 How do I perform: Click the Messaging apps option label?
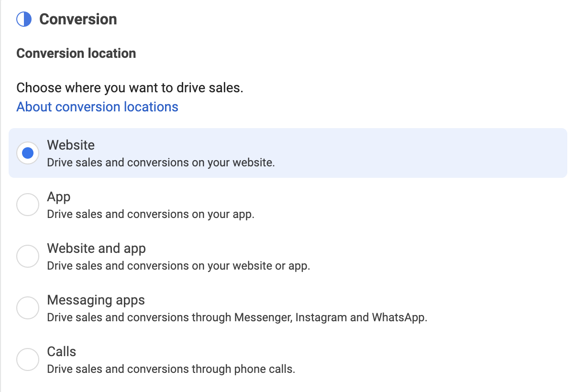(96, 300)
